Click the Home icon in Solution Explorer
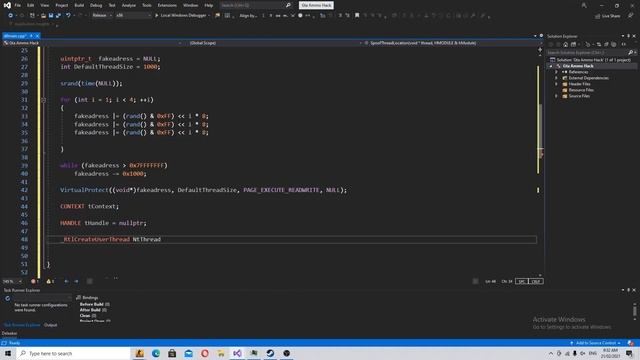Image resolution: width=640 pixels, height=360 pixels. 566,44
